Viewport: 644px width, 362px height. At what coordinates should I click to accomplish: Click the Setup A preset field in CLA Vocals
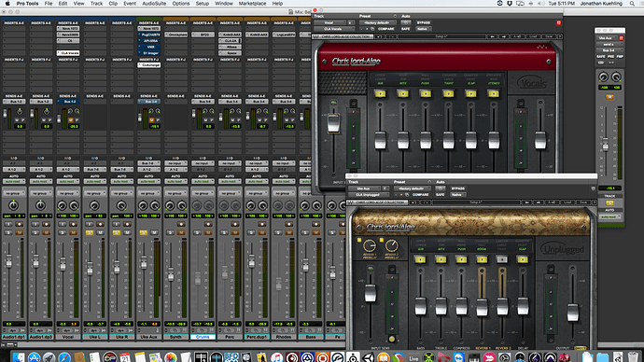tap(441, 37)
